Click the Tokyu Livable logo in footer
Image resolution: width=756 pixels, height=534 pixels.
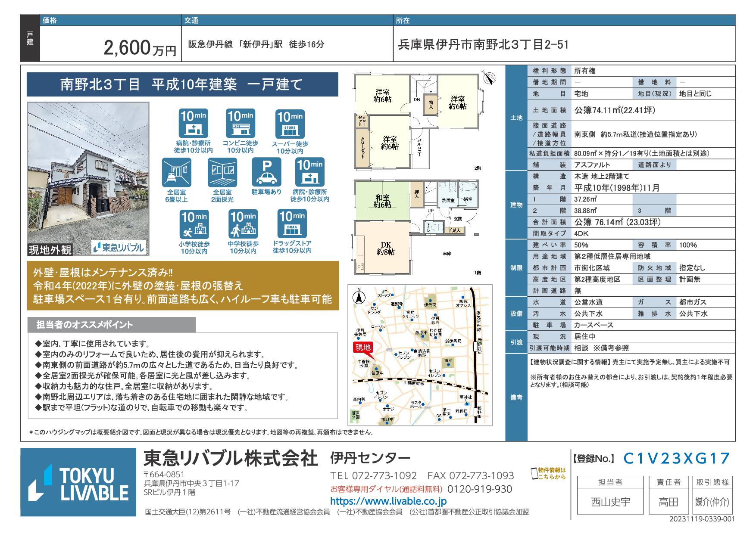click(x=78, y=482)
